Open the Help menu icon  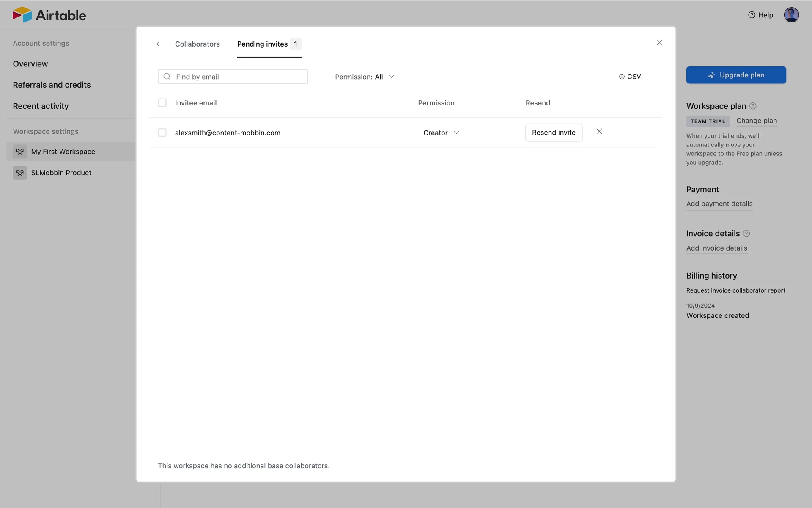[752, 15]
